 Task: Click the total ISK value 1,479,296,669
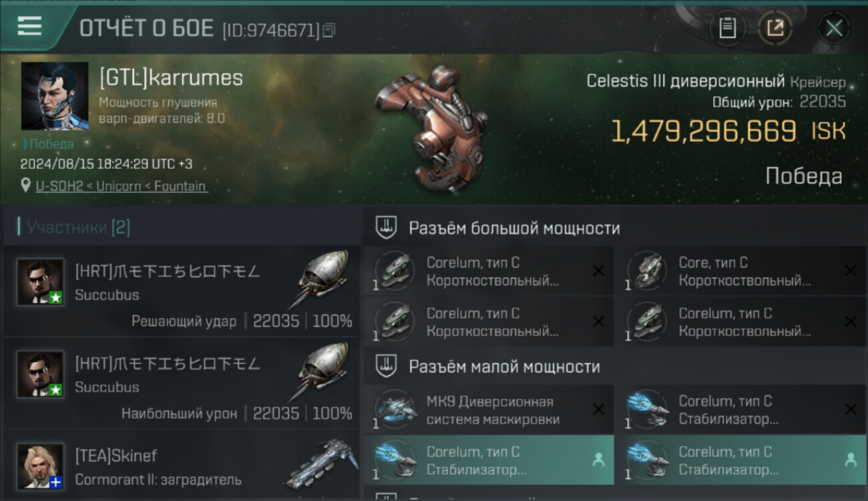click(x=704, y=132)
